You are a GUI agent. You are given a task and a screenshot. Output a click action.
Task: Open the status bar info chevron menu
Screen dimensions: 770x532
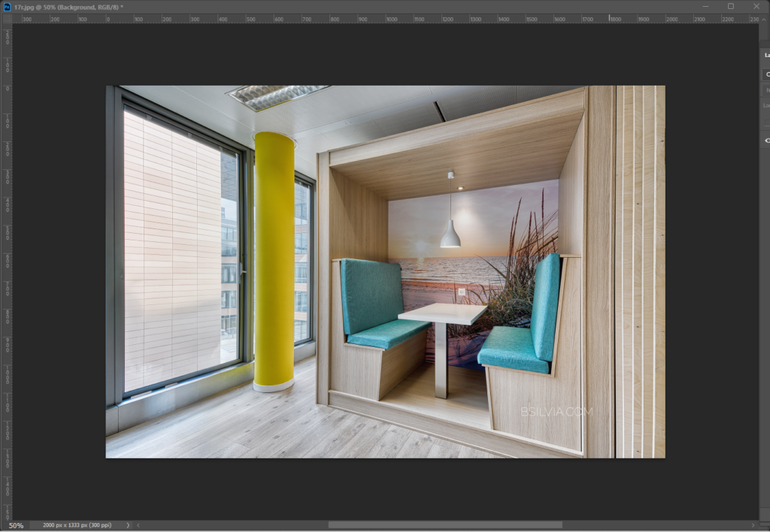pos(128,525)
